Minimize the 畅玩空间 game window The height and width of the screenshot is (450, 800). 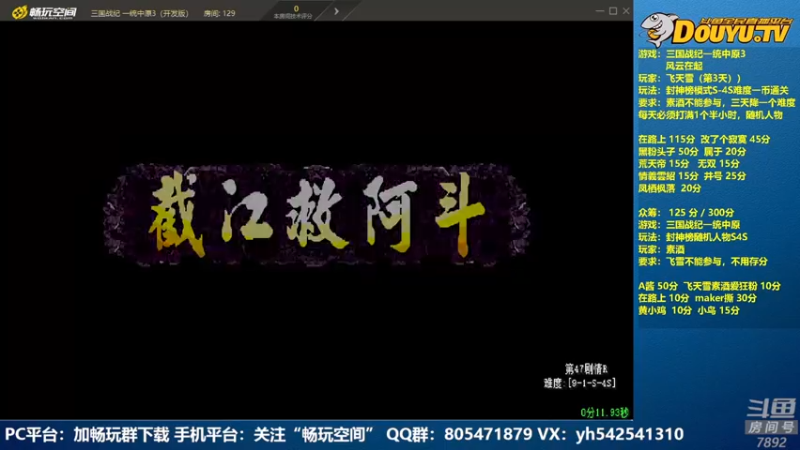(x=600, y=11)
